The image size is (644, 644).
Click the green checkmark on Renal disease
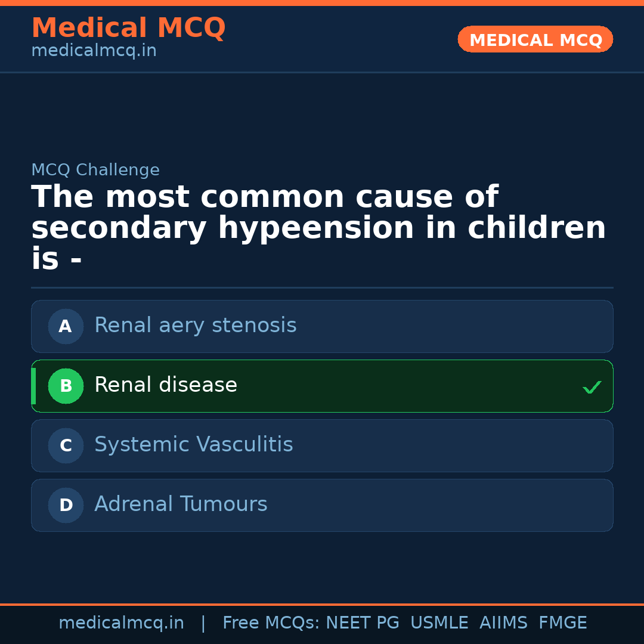point(592,387)
